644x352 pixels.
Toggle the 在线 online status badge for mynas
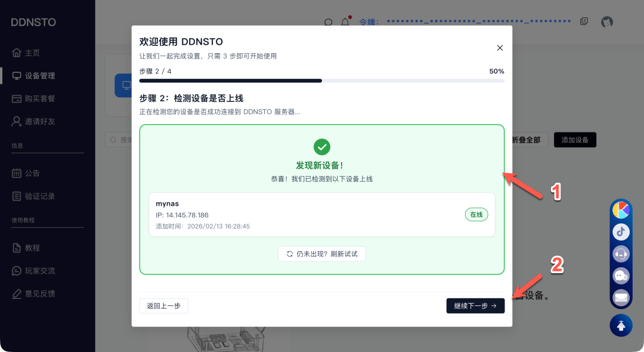click(476, 214)
